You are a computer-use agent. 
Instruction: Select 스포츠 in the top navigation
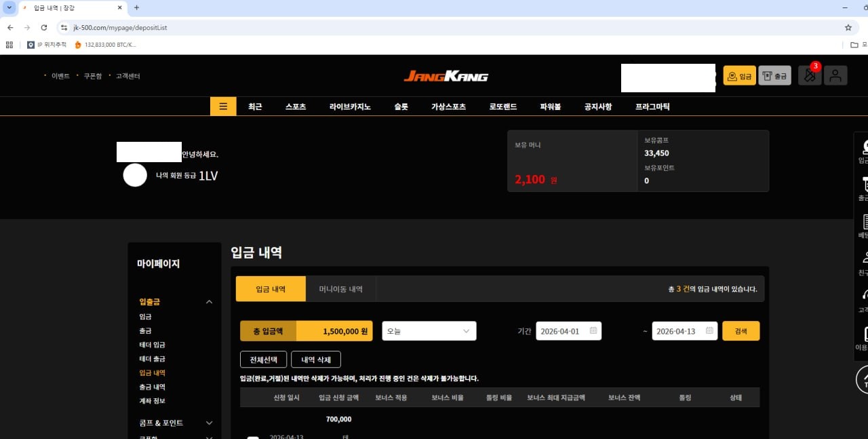296,107
